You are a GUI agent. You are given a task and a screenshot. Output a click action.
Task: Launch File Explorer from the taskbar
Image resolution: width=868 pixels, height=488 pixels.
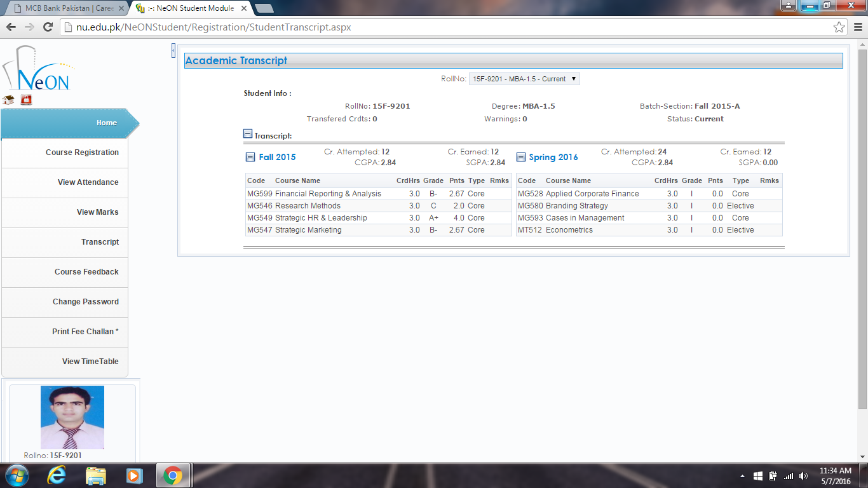(x=95, y=475)
